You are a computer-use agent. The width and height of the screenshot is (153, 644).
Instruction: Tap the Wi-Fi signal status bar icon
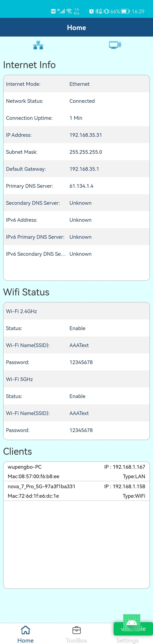point(69,11)
